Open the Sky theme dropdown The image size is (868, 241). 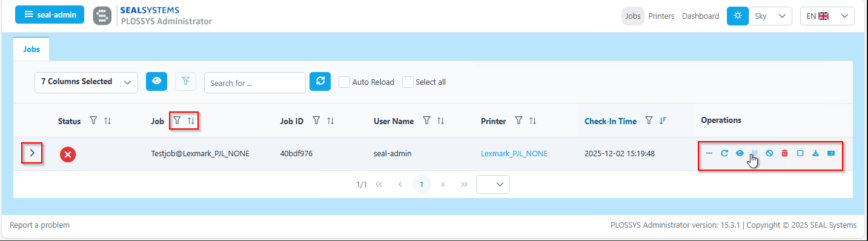pyautogui.click(x=770, y=16)
